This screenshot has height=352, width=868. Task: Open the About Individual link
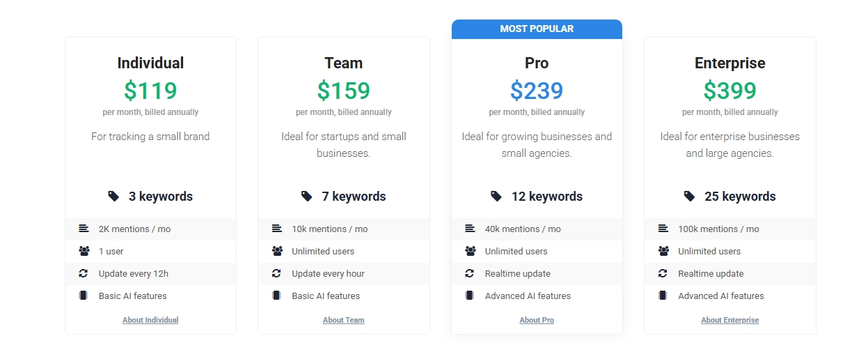pos(150,320)
